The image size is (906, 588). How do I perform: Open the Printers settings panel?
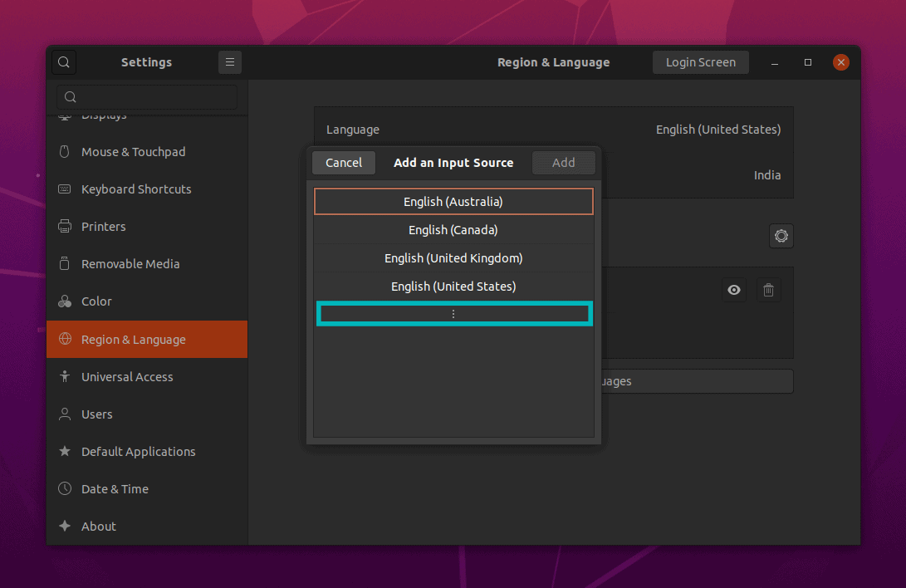coord(104,227)
